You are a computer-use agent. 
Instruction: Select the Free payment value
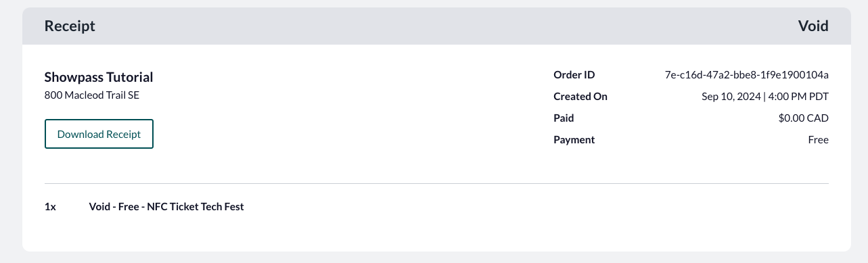coord(818,140)
